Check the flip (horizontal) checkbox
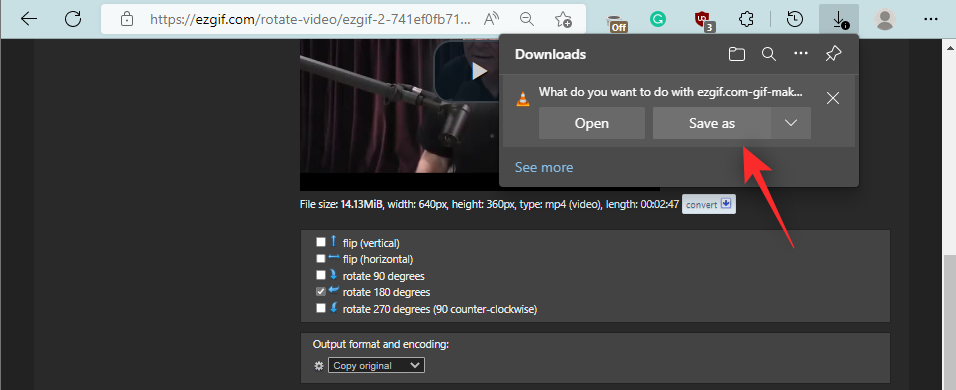 [321, 258]
